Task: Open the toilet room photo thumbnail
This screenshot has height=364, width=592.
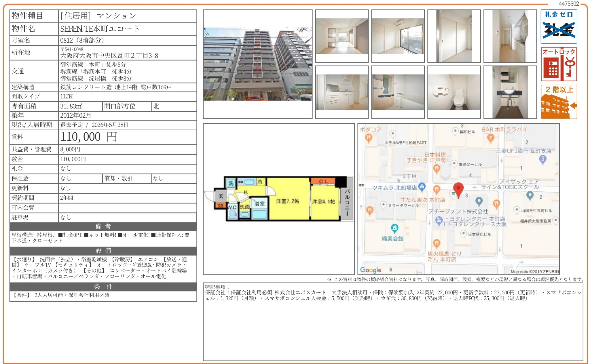Action: (x=454, y=92)
